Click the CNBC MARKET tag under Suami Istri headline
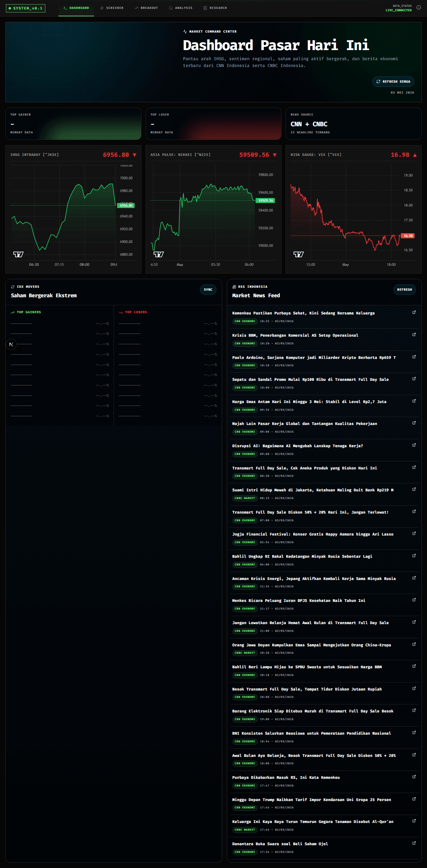Image resolution: width=427 pixels, height=868 pixels. [245, 498]
